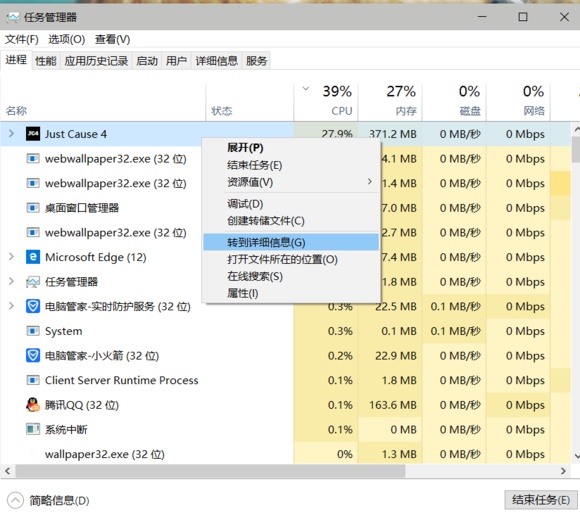Switch to the 详细信息 tab

216,61
